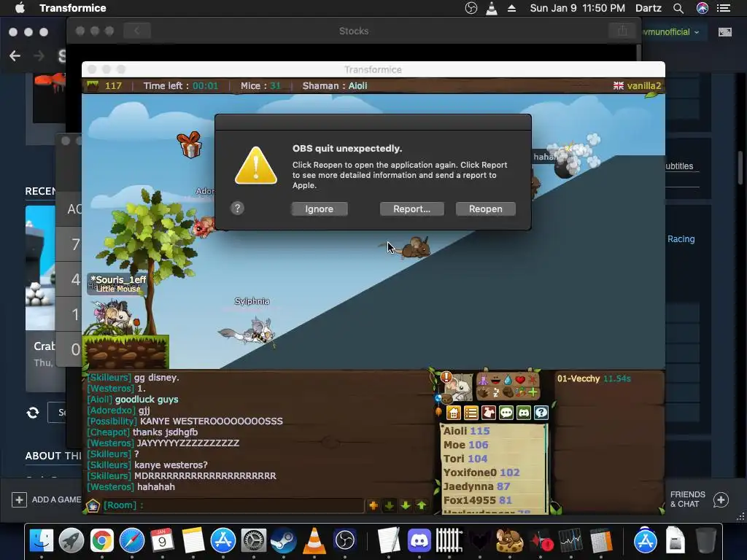Click the Stocks window back button
This screenshot has height=560, width=747.
coord(136,31)
